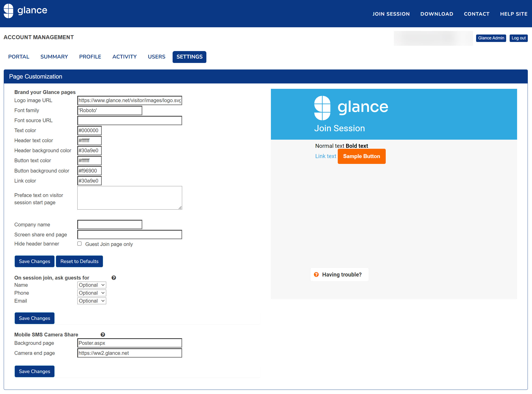Enable Hide header banner checkbox

click(x=79, y=244)
